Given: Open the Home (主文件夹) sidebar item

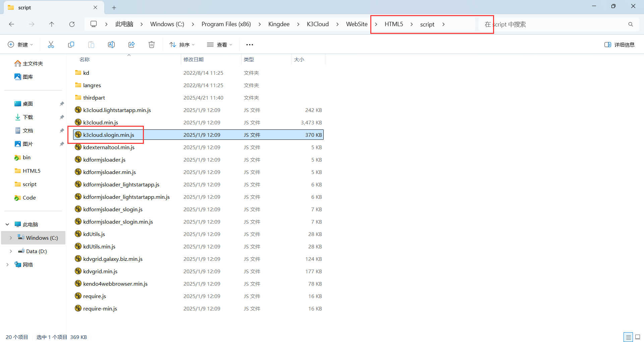Looking at the screenshot, I should click(x=29, y=63).
